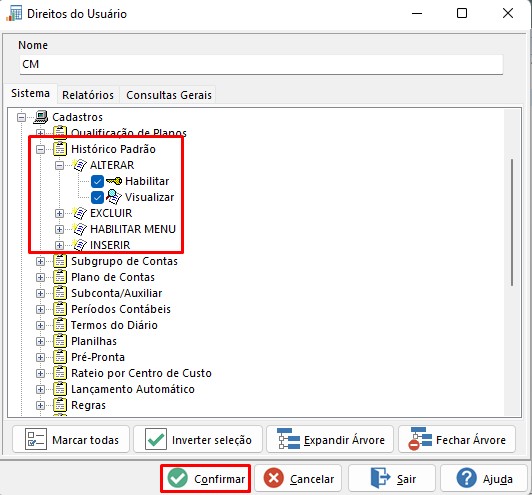Click the Planilhas clipboard icon
This screenshot has height=495, width=532.
pyautogui.click(x=60, y=341)
